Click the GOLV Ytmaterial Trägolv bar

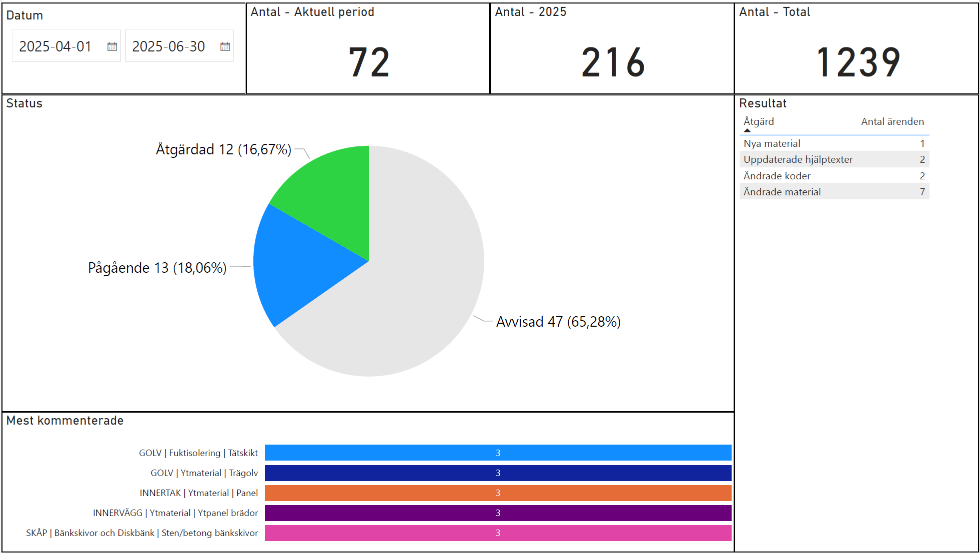pos(498,473)
